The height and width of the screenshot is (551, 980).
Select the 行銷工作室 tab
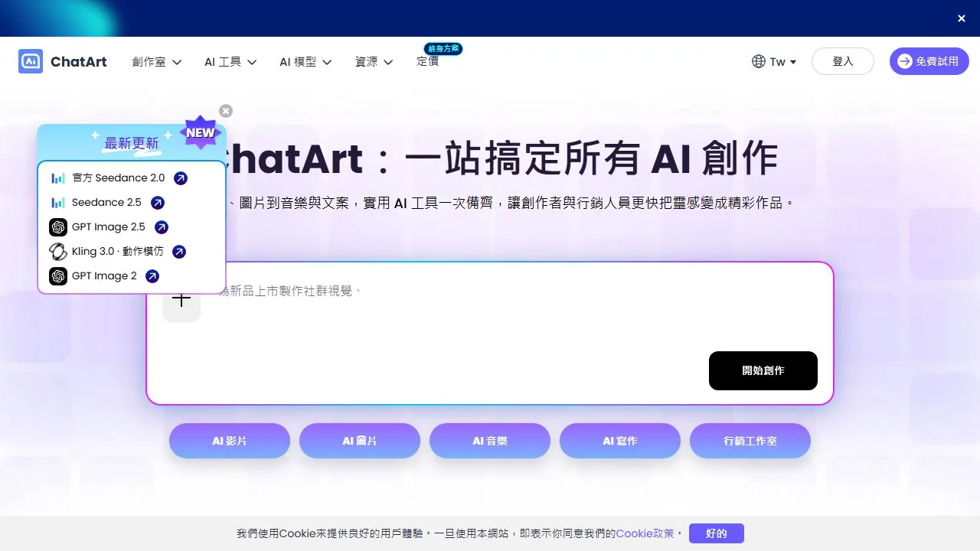[x=750, y=441]
